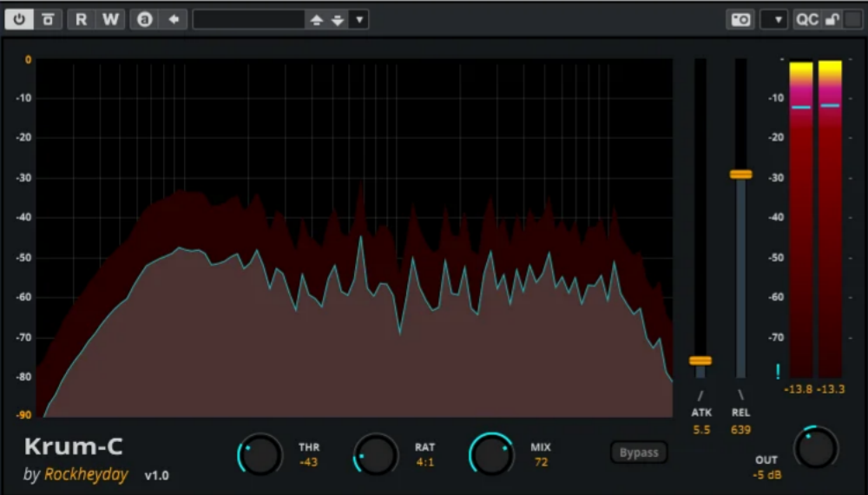The width and height of the screenshot is (868, 495).
Task: Click the threshold value -43
Action: [x=308, y=462]
